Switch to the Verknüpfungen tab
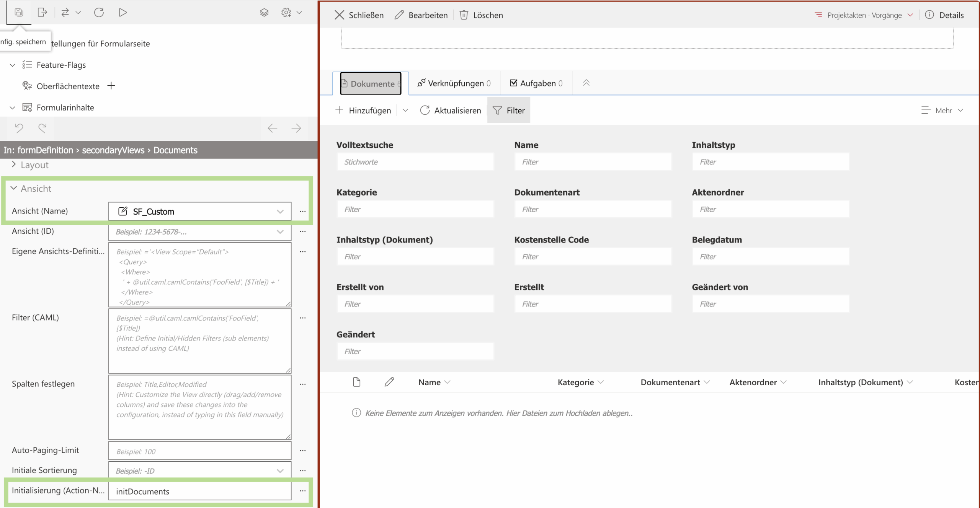Viewport: 980px width, 508px height. [454, 83]
